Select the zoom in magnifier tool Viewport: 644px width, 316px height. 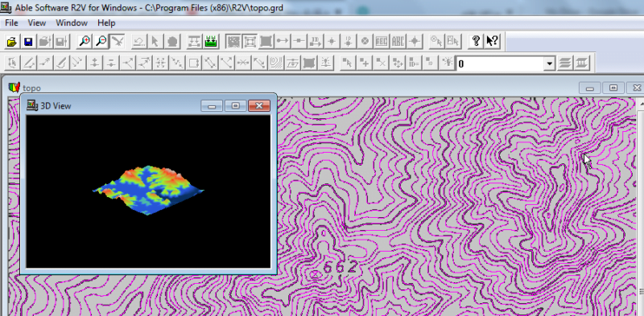click(x=85, y=41)
